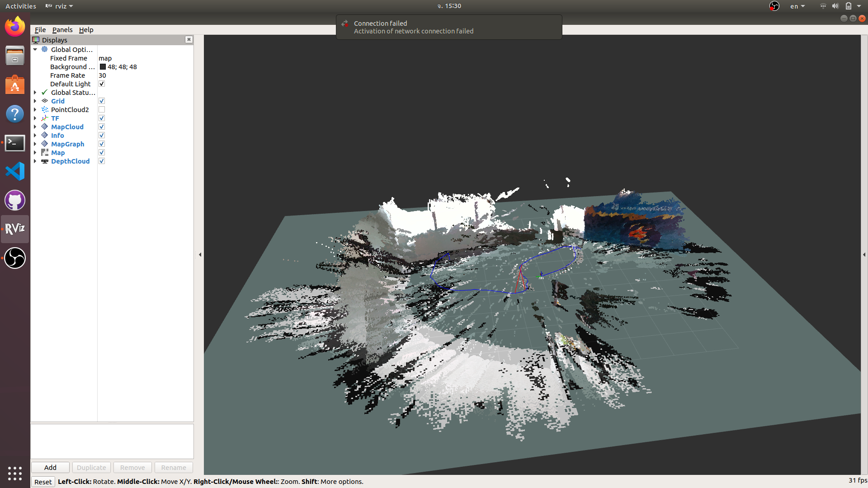This screenshot has height=488, width=868.
Task: Click the TF axes icon
Action: click(45, 118)
